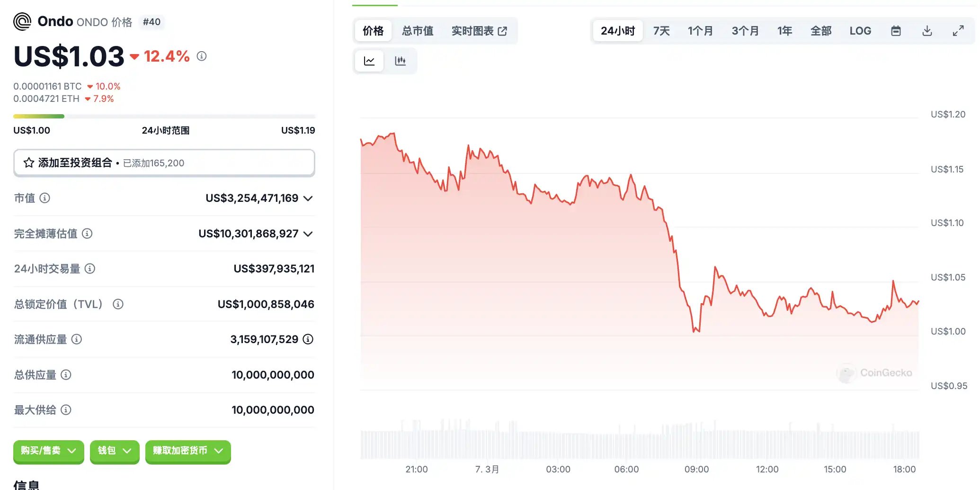Open the 实时图表 external link

point(479,31)
